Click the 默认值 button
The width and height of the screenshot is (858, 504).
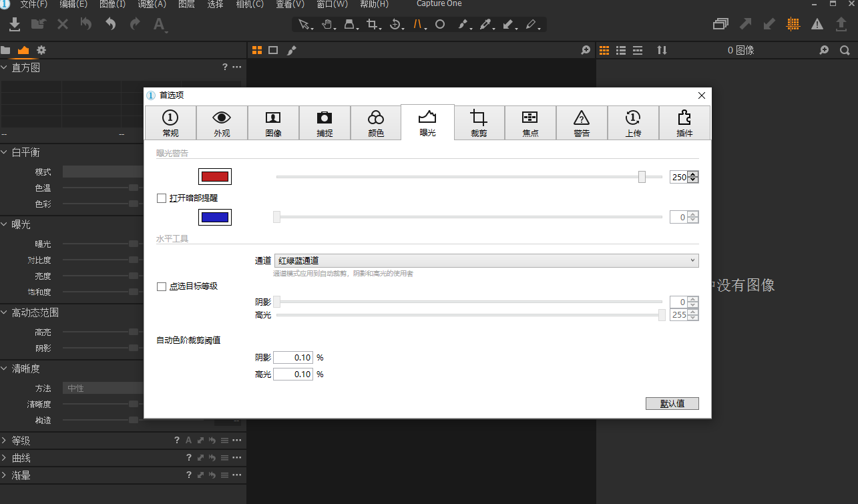point(672,403)
